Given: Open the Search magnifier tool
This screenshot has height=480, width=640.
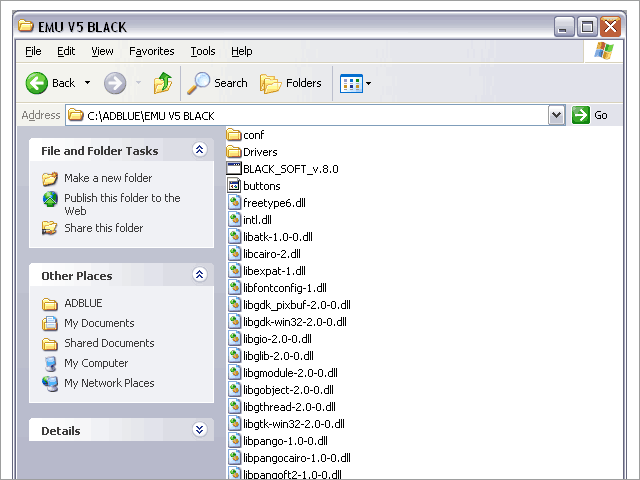Looking at the screenshot, I should pyautogui.click(x=198, y=83).
